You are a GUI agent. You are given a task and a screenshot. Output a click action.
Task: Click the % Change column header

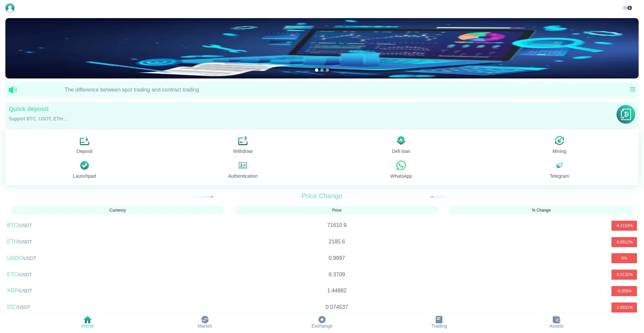point(541,210)
